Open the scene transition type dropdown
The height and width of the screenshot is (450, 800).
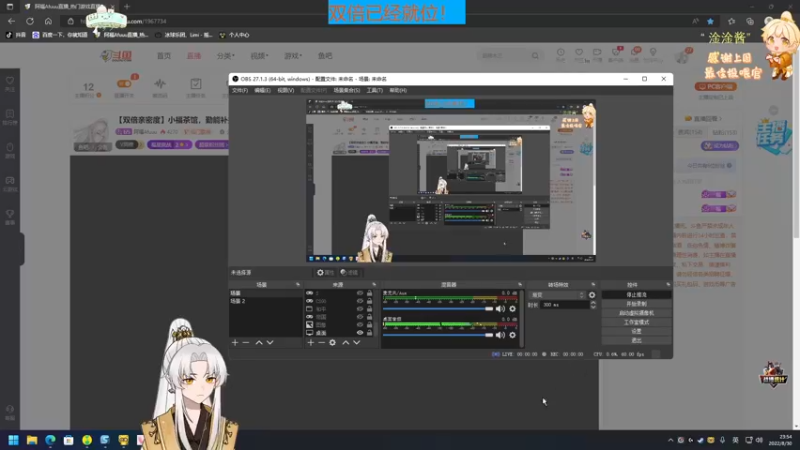point(557,295)
